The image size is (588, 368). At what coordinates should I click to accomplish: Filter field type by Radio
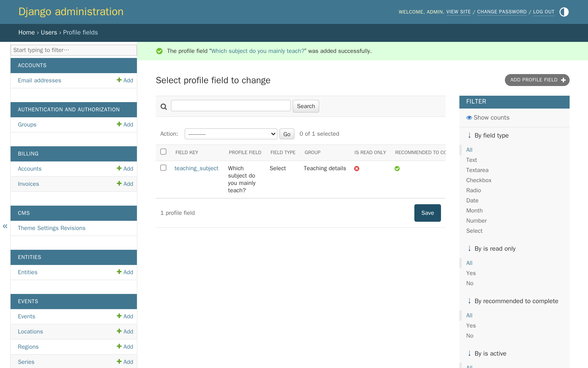473,190
